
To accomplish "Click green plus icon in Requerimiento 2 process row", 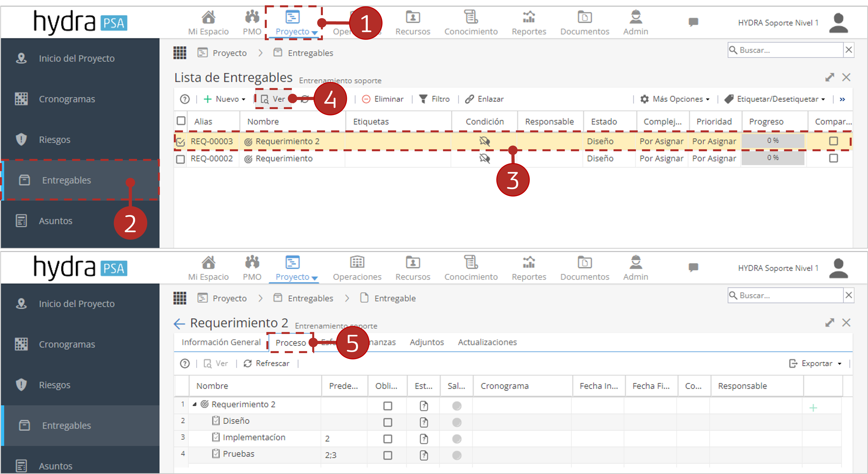I will [813, 408].
